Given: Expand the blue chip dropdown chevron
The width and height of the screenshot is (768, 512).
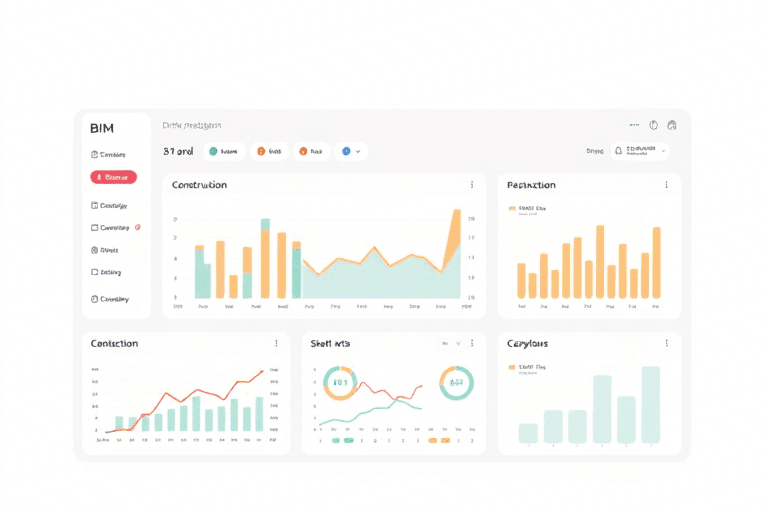Looking at the screenshot, I should (x=358, y=151).
